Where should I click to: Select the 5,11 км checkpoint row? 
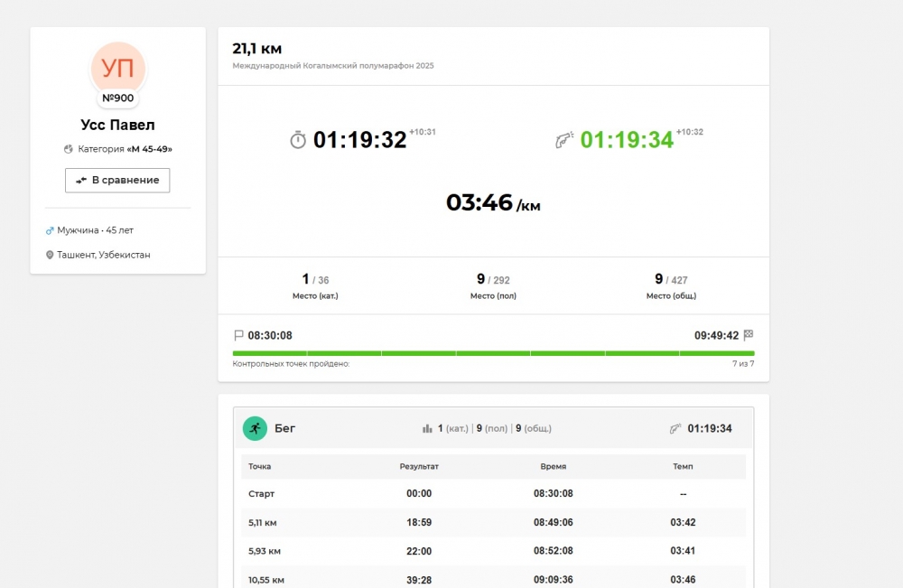[x=493, y=522]
